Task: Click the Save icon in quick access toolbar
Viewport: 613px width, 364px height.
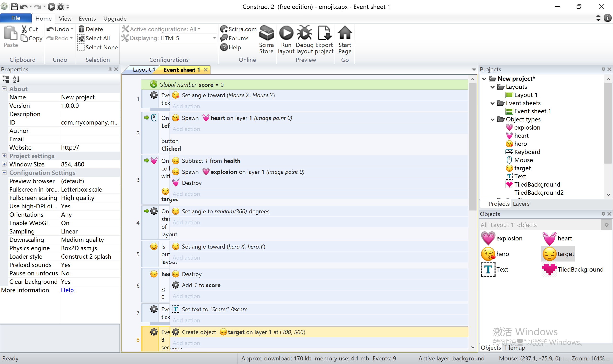Action: 14,7
